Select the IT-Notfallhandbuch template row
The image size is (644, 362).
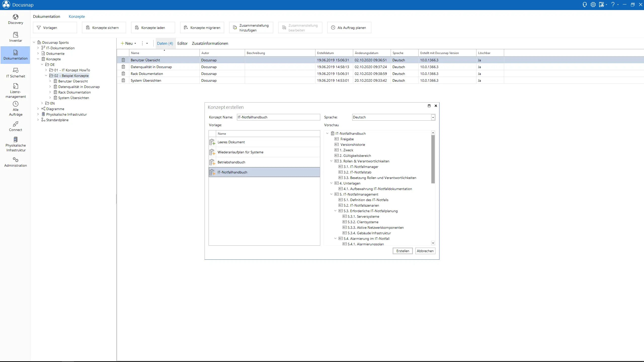(x=264, y=172)
